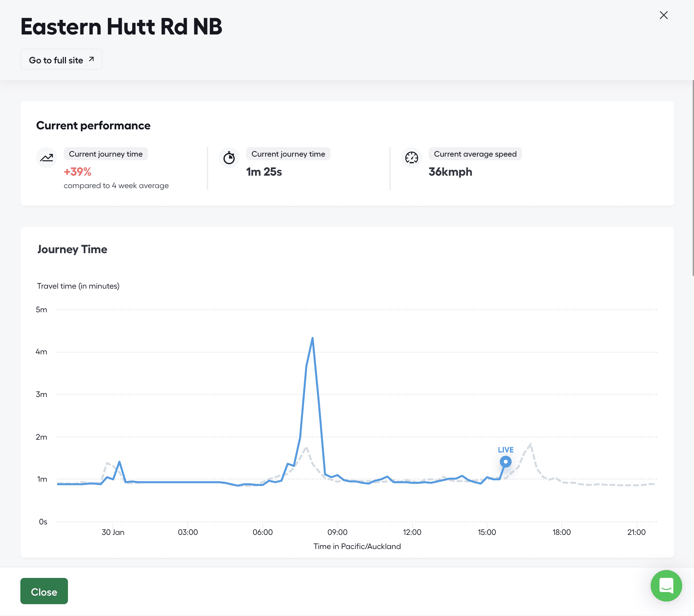Click the +39% journey time value
This screenshot has height=616, width=694.
pos(77,172)
